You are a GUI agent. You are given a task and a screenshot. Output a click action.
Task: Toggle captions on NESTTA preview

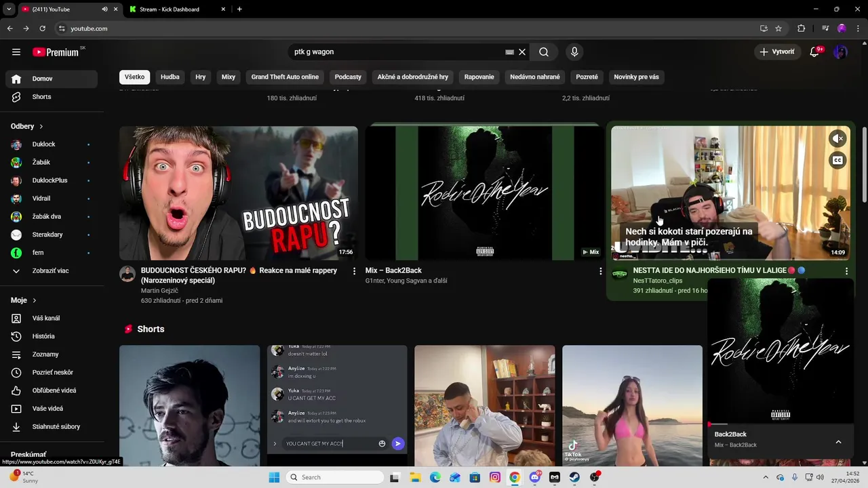[x=838, y=161]
